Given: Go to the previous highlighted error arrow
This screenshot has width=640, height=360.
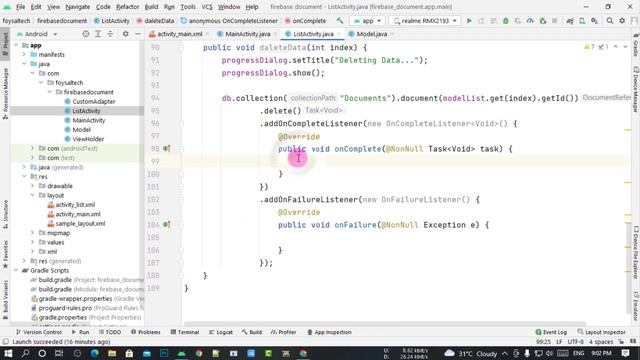Looking at the screenshot, I should pyautogui.click(x=616, y=47).
